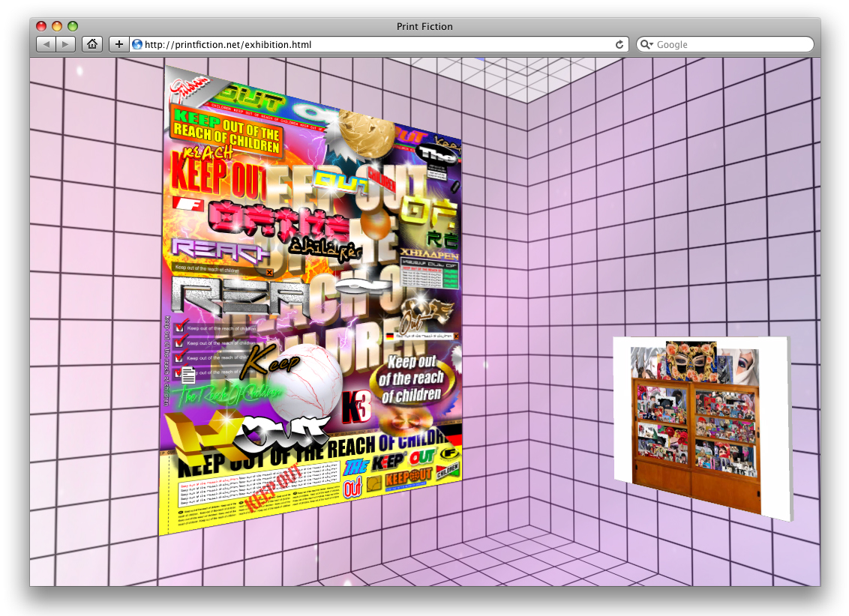Click the oval 'Keep out of the reach' badge

point(409,378)
